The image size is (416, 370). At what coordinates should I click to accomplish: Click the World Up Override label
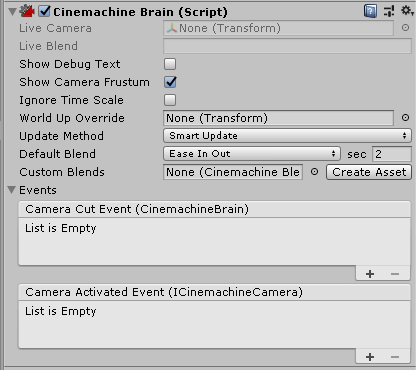click(72, 118)
